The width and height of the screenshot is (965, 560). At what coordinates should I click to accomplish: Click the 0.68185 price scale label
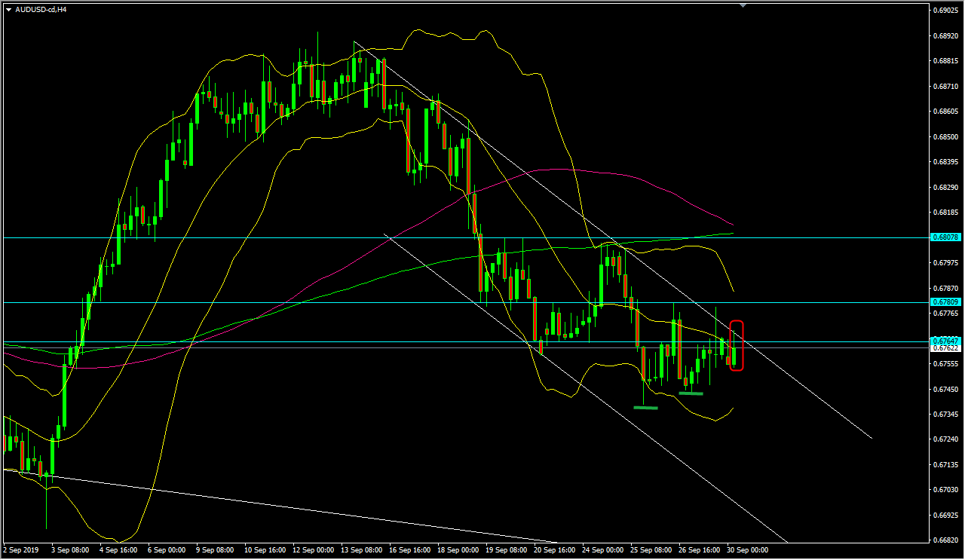[x=947, y=213]
